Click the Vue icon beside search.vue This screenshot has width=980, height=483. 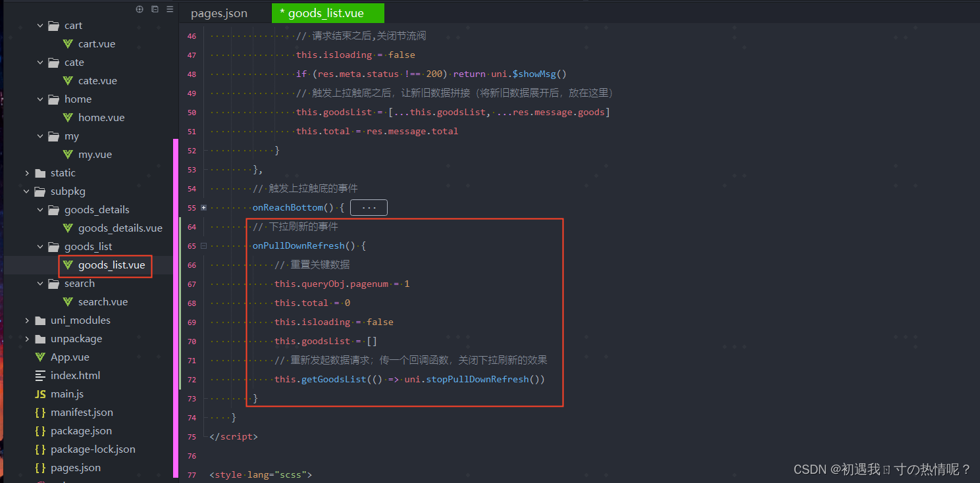coord(68,302)
